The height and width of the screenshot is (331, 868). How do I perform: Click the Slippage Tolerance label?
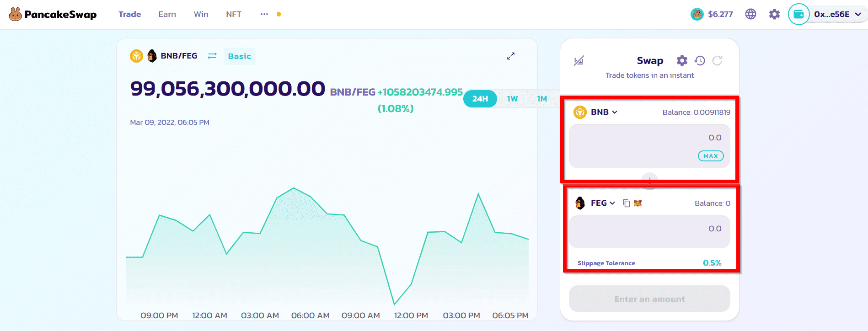click(x=606, y=263)
